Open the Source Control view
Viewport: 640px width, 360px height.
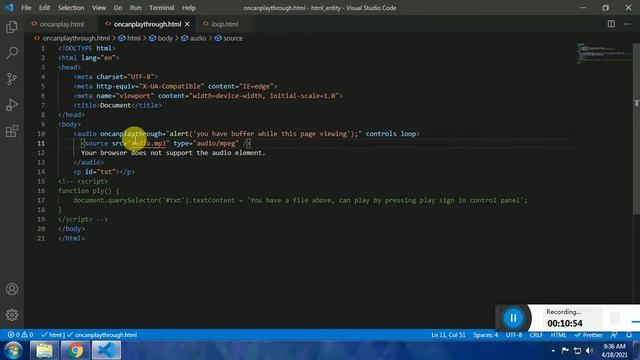(12, 79)
